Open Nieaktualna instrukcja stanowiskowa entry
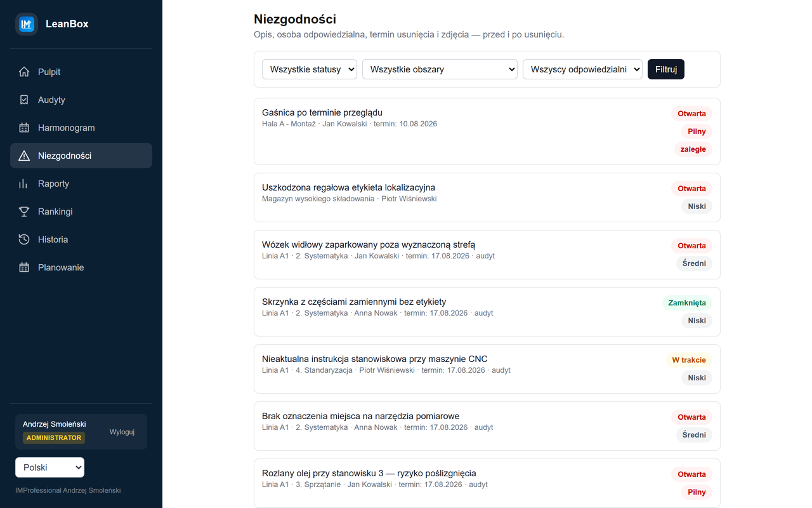The height and width of the screenshot is (508, 812). tap(487, 369)
